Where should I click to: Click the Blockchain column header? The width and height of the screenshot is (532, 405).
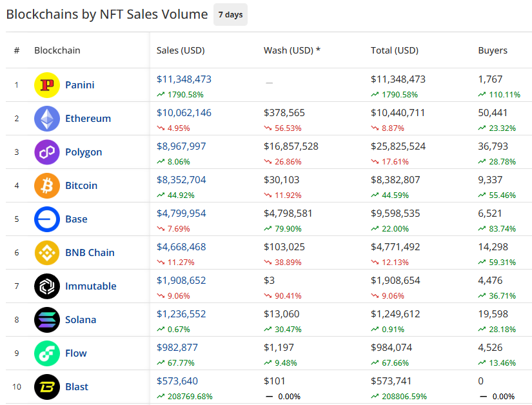point(57,50)
